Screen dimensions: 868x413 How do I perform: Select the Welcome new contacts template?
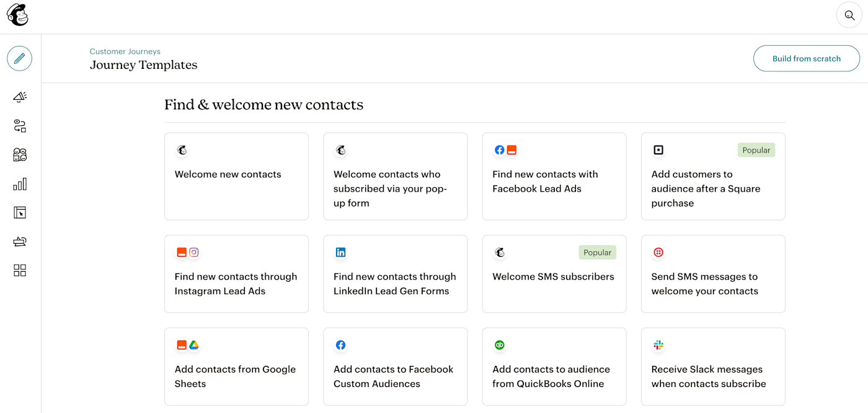(236, 176)
